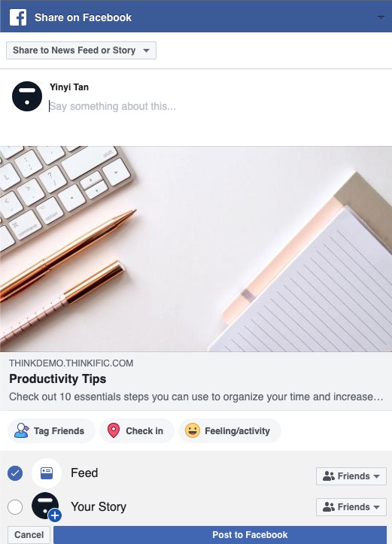Open the Friends audience dropdown for Feed
Screen dimensions: 392x544
(351, 476)
